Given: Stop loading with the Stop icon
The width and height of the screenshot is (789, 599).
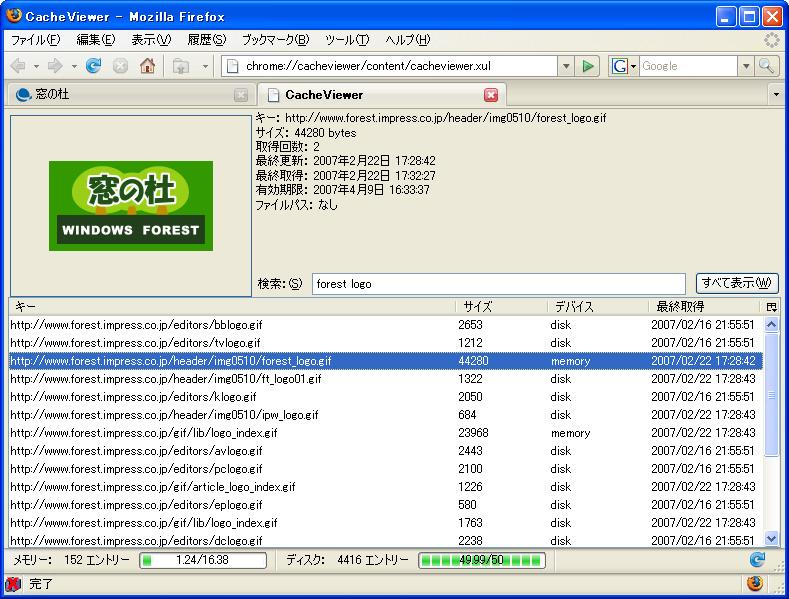Looking at the screenshot, I should tap(120, 66).
